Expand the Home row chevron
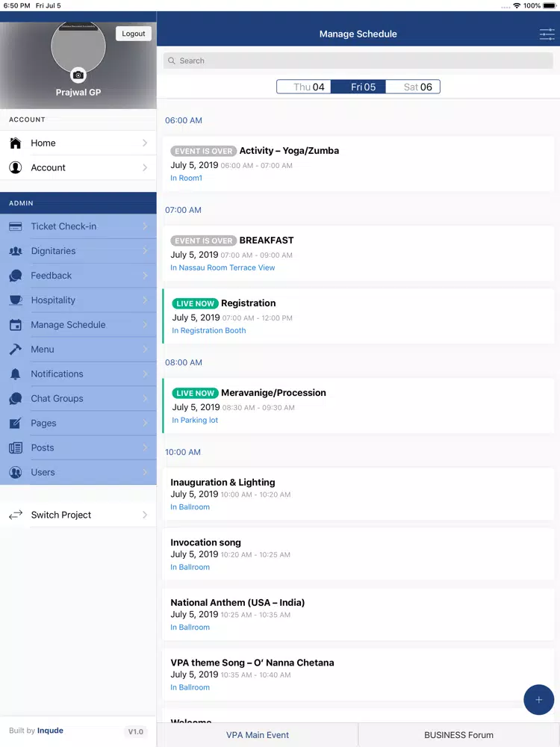Viewport: 560px width, 747px height. coord(145,143)
